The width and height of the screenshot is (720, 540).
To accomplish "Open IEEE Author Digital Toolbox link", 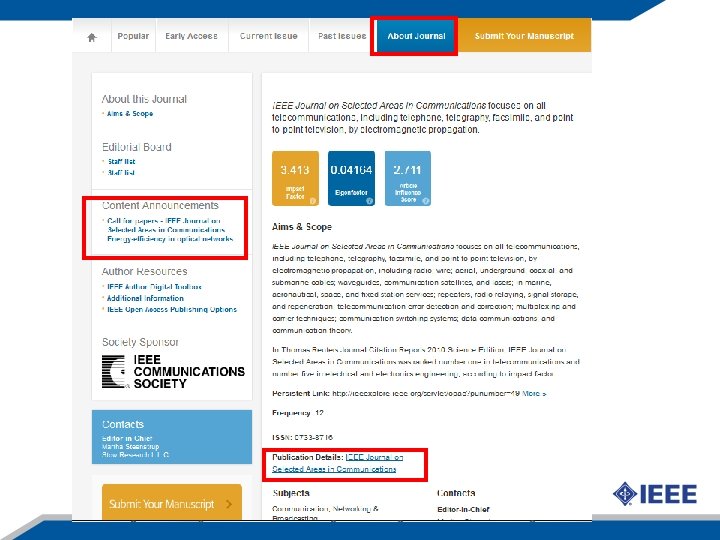I will tap(154, 287).
